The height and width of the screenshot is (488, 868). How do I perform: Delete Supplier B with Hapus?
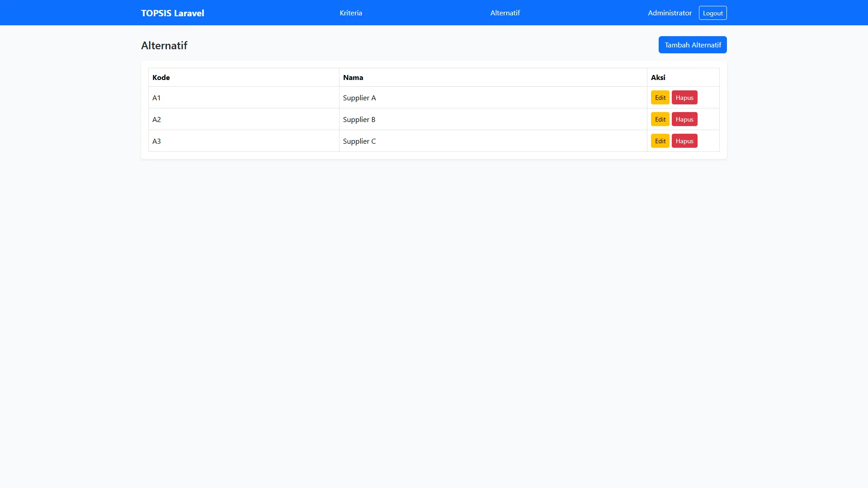click(684, 119)
